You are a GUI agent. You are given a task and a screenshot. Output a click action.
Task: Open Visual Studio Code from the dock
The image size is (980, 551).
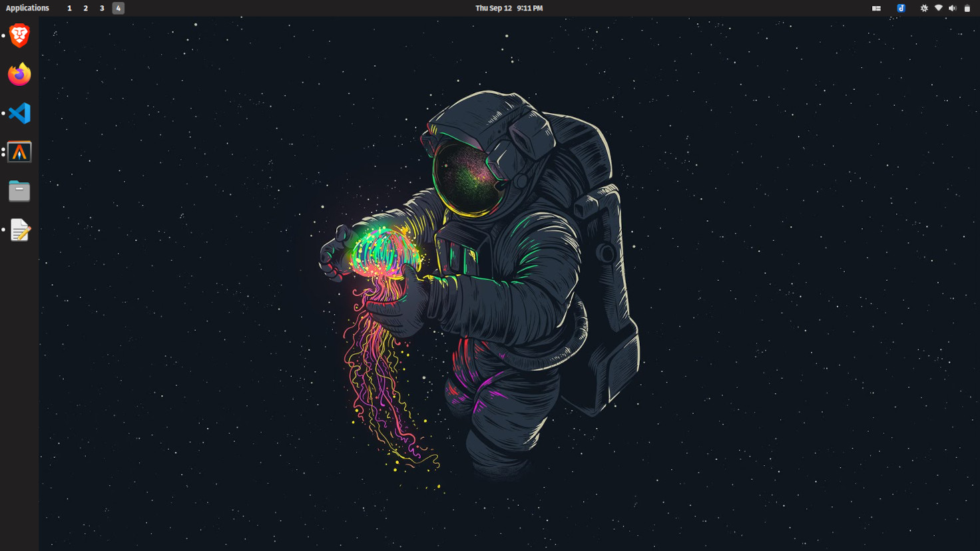(x=19, y=113)
